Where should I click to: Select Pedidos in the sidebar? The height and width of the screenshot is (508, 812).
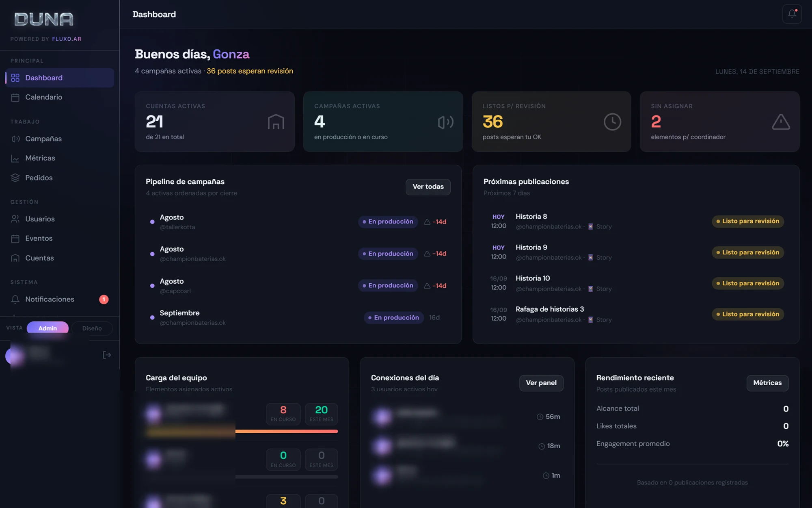[x=60, y=178]
